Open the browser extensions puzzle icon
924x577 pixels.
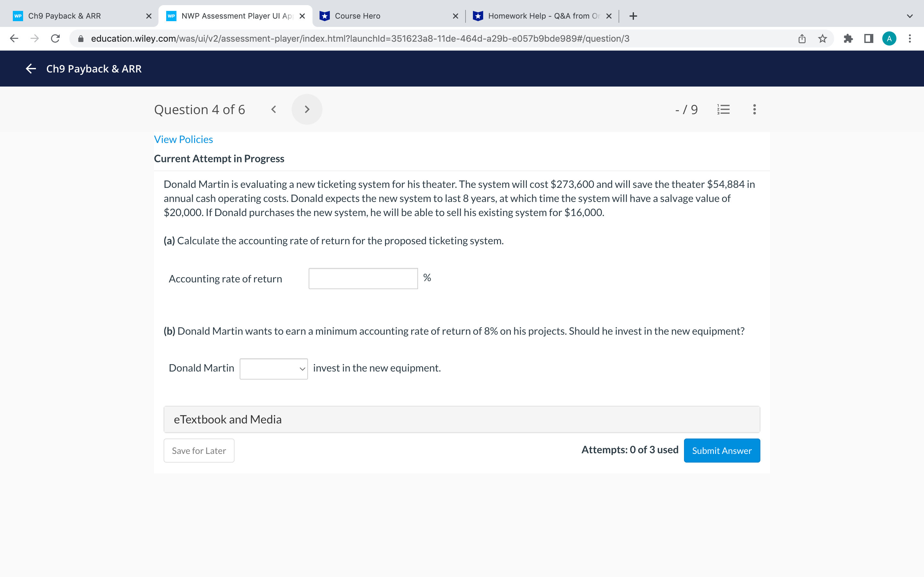click(x=848, y=38)
